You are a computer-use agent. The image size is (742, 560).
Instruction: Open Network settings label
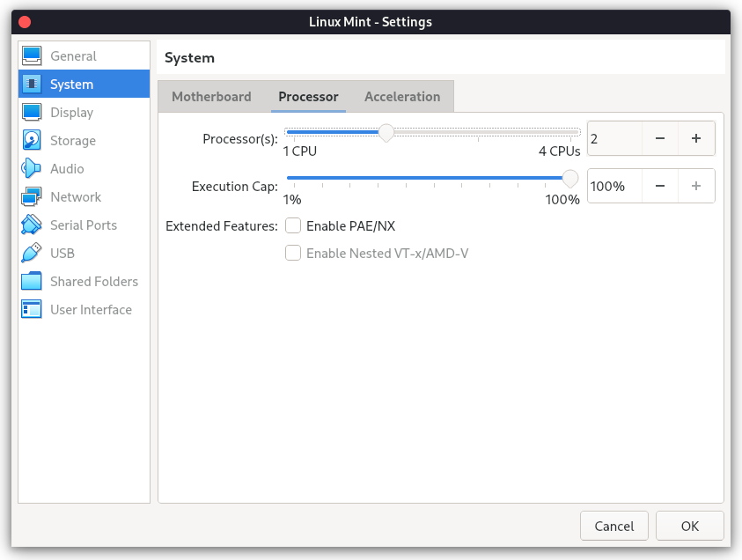click(x=76, y=197)
